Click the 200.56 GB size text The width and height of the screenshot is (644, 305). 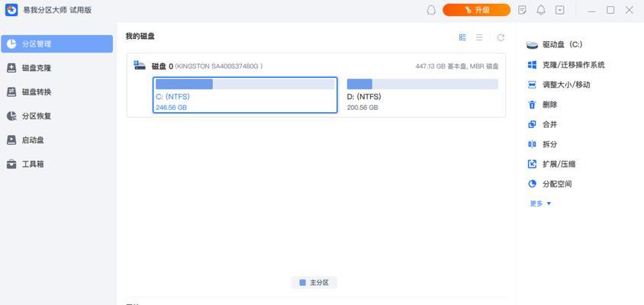pyautogui.click(x=362, y=108)
